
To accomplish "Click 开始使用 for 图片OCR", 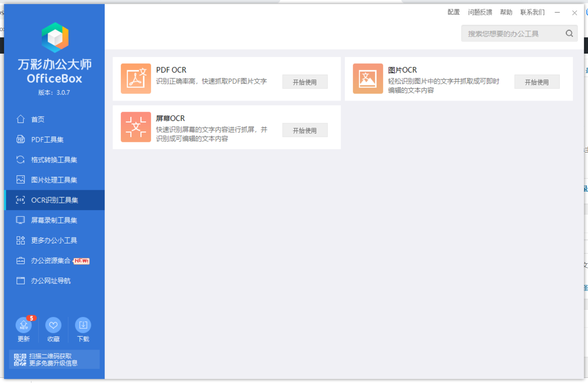I will tap(537, 82).
